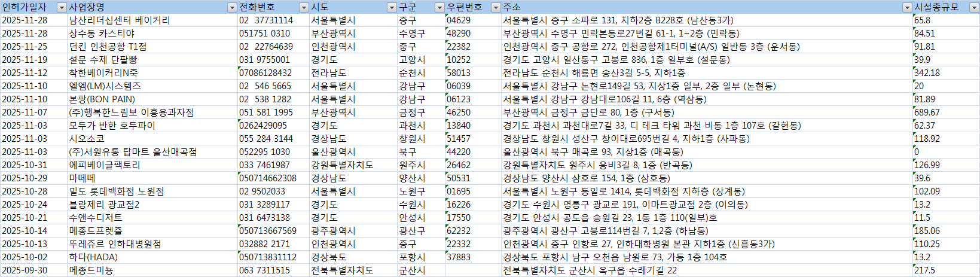Click the 강원특별자치도 cell
980x277 pixels.
353,165
